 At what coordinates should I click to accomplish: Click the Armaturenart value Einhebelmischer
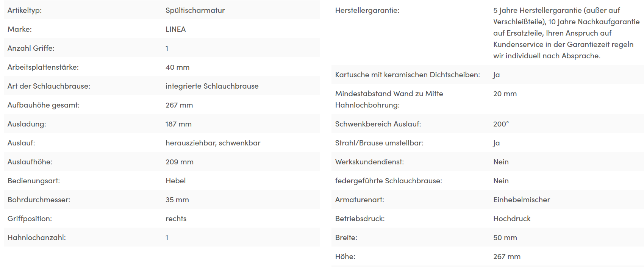[521, 200]
